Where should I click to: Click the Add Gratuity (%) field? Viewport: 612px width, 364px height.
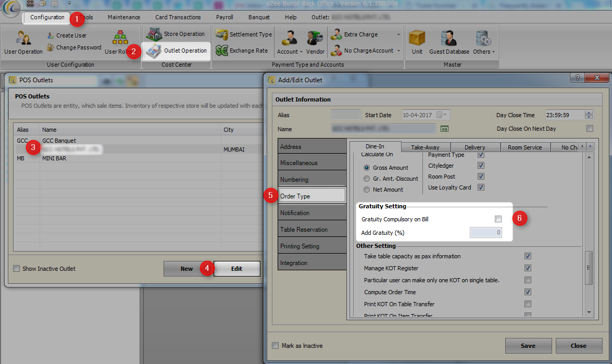(x=485, y=233)
